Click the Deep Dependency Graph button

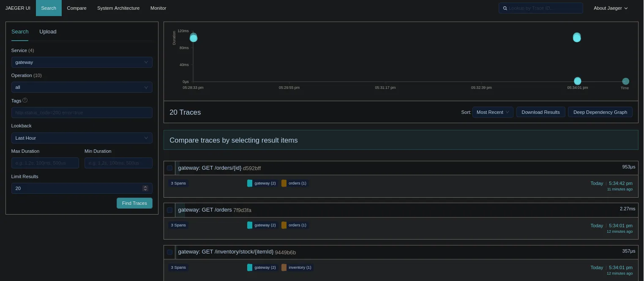click(600, 112)
